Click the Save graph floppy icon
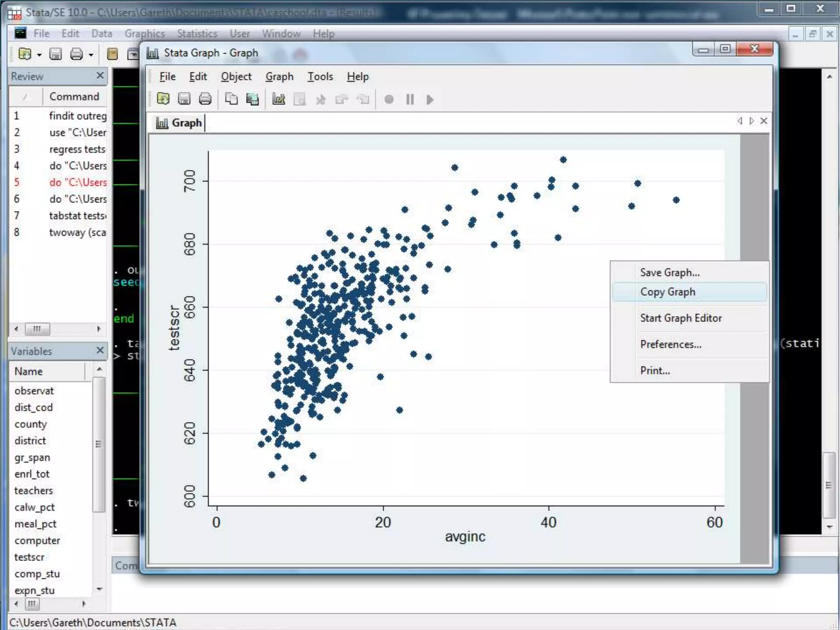840x630 pixels. click(184, 99)
